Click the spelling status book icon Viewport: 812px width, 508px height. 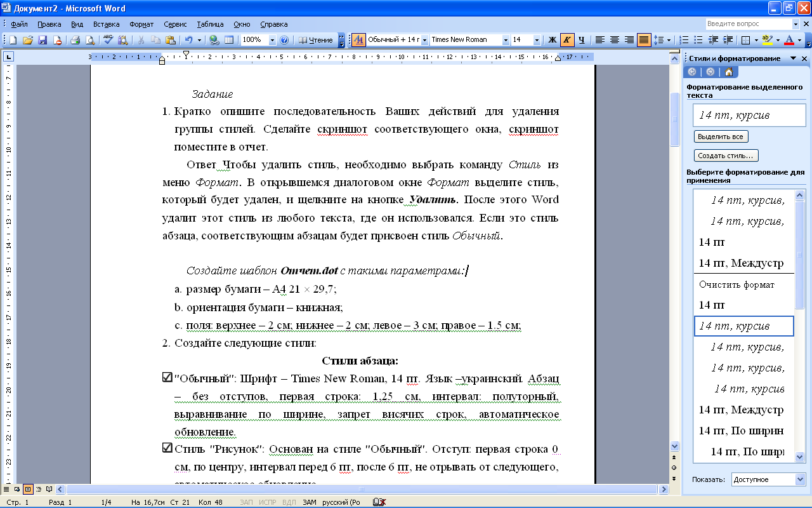pos(379,502)
